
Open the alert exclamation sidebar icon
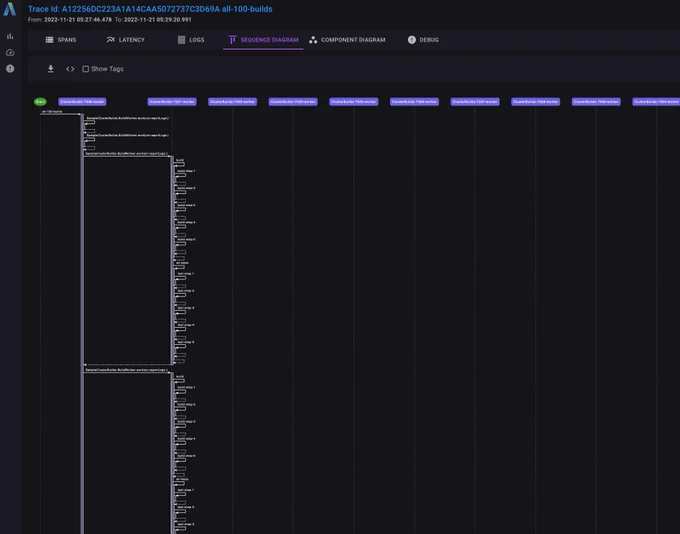pos(10,69)
